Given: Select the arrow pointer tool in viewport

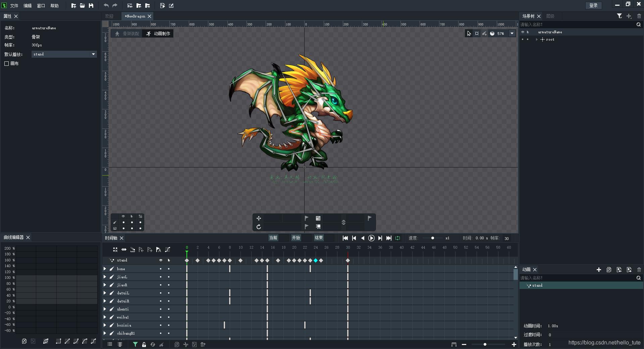Looking at the screenshot, I should click(469, 33).
